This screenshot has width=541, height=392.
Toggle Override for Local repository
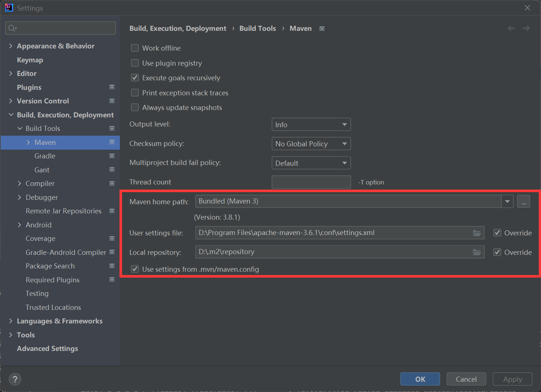(x=497, y=252)
